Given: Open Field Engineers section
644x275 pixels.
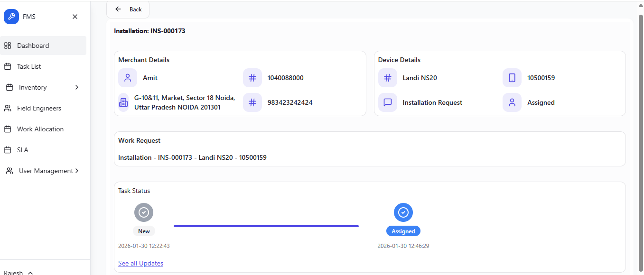Looking at the screenshot, I should tap(39, 108).
